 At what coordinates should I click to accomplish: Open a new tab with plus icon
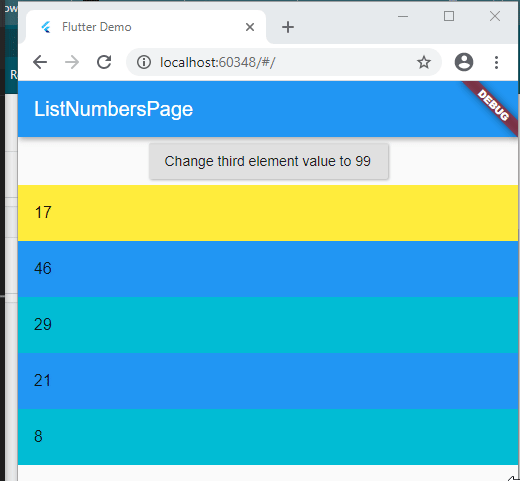[288, 27]
